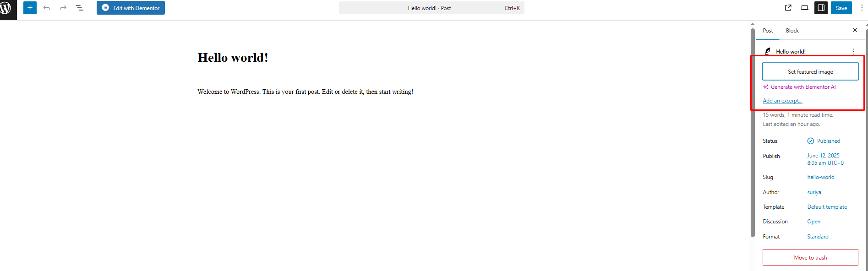This screenshot has height=271, width=868.
Task: Click Generate with Elementor AI link
Action: point(802,87)
